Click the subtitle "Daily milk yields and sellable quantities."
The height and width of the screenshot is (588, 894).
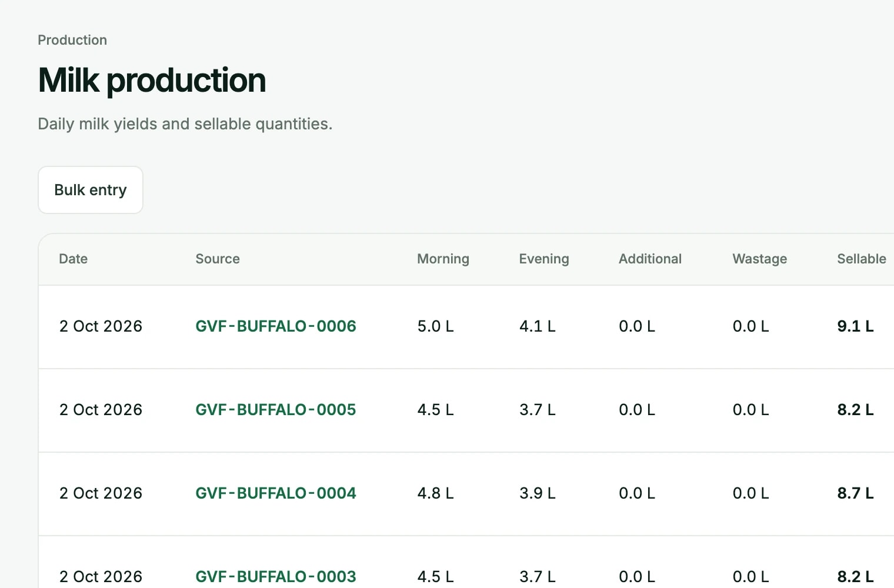[x=185, y=124]
